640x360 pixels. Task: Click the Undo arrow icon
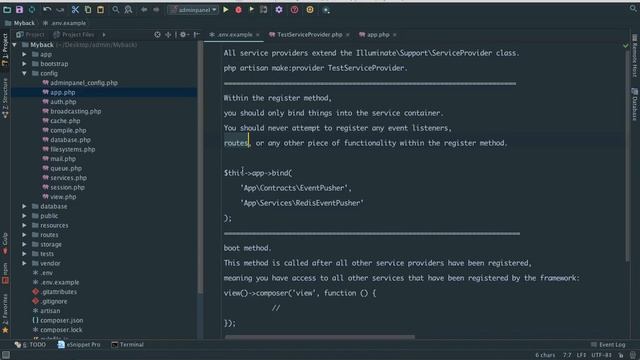click(x=47, y=10)
